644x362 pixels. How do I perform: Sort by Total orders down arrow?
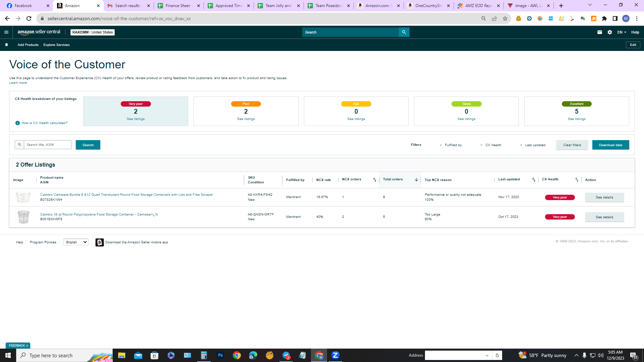[416, 180]
